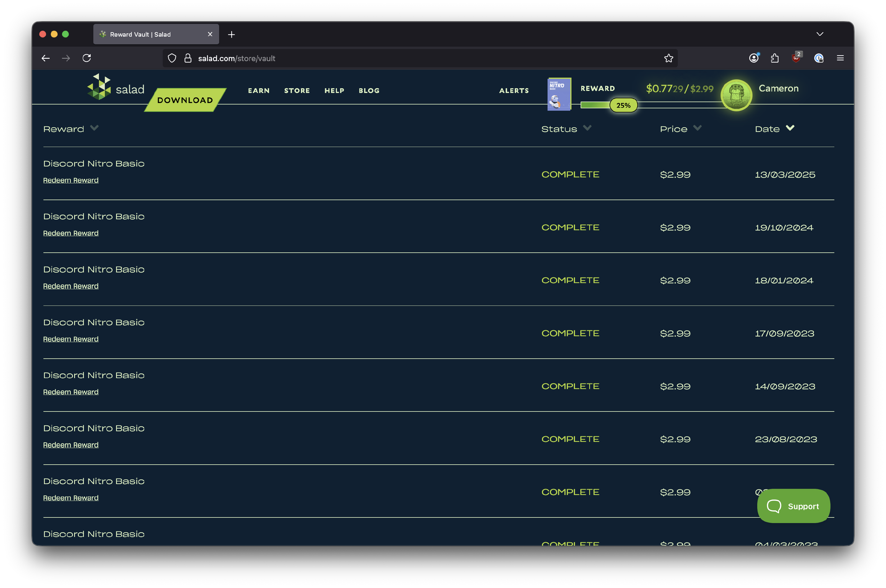Redeem the reward dated 13/03/2025
This screenshot has width=886, height=588.
click(71, 180)
